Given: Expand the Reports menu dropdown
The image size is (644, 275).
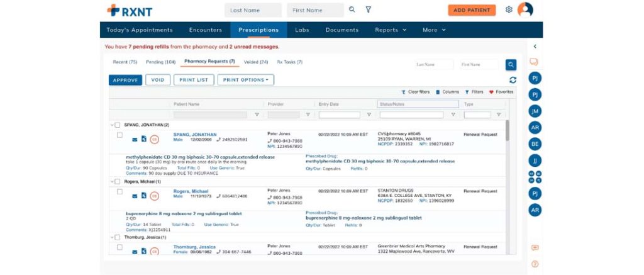Looking at the screenshot, I should point(391,30).
